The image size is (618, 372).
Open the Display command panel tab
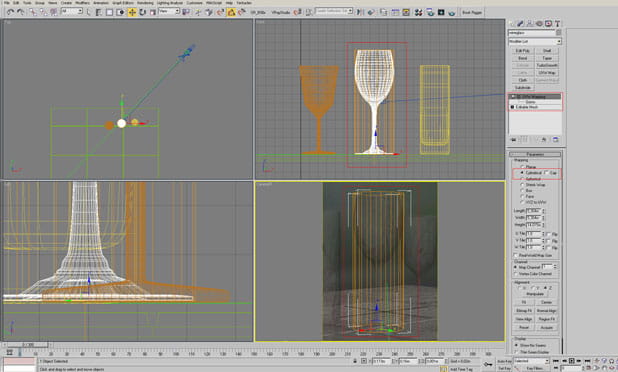[x=548, y=24]
